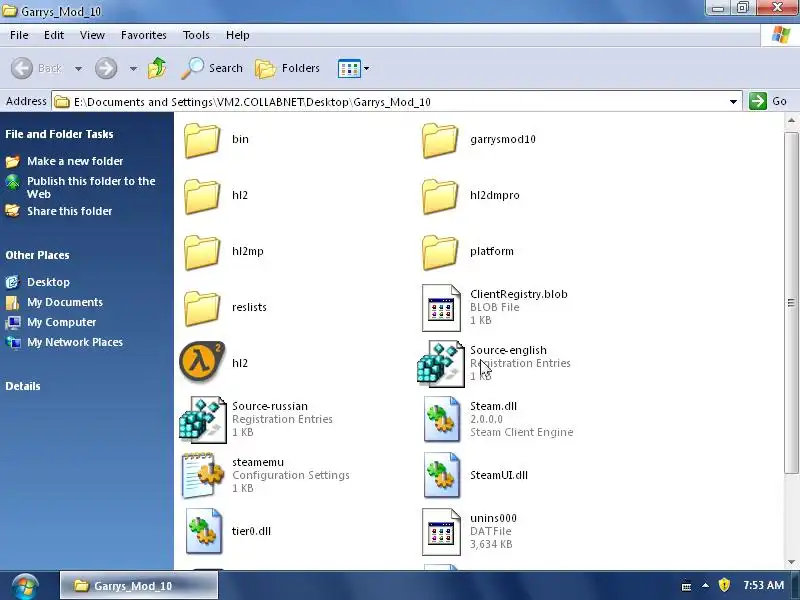Click the scrollbar up arrow
The width and height of the screenshot is (800, 600).
[791, 121]
